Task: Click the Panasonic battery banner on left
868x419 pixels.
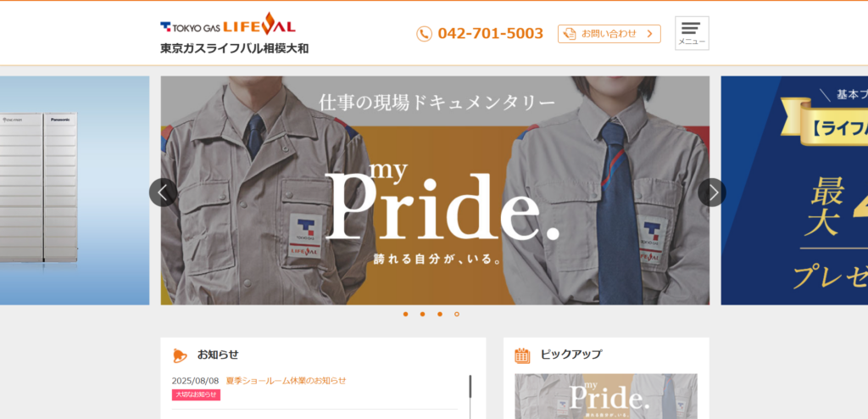Action: (75, 191)
